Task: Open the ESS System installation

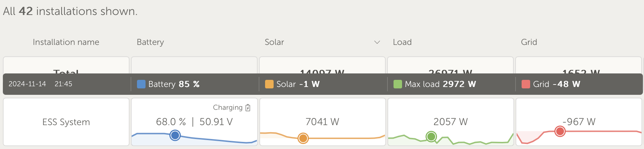Action: pos(66,122)
